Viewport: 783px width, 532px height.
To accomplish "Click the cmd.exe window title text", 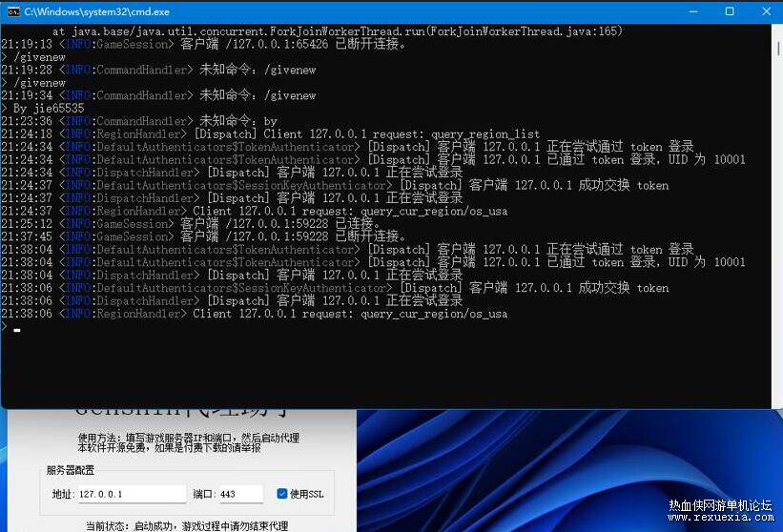I will click(x=97, y=12).
